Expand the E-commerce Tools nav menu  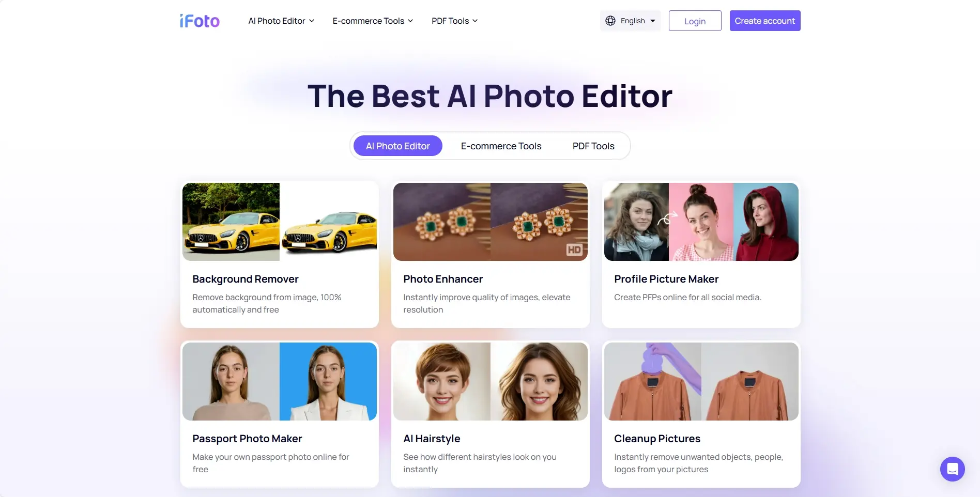click(x=373, y=21)
